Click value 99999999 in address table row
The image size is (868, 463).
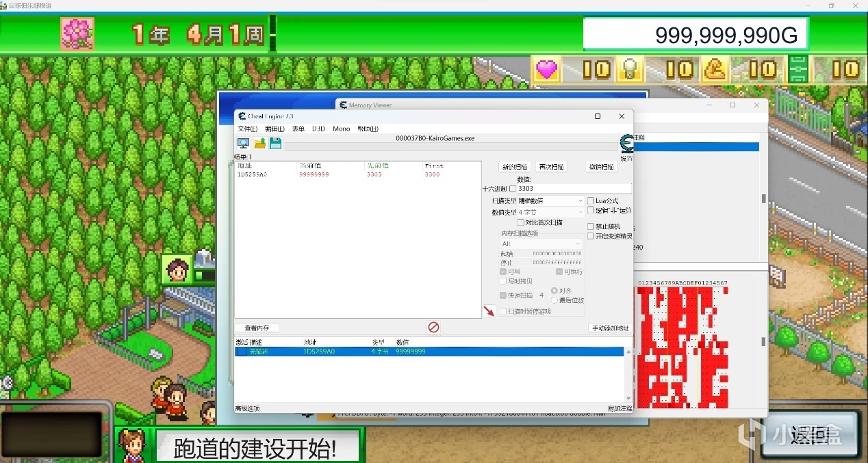tap(411, 352)
